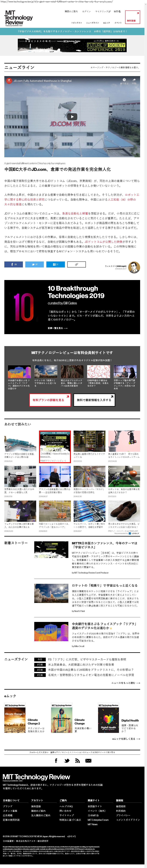The width and height of the screenshot is (147, 868).
Task: Open プライバシー in the footer
Action: point(123,815)
